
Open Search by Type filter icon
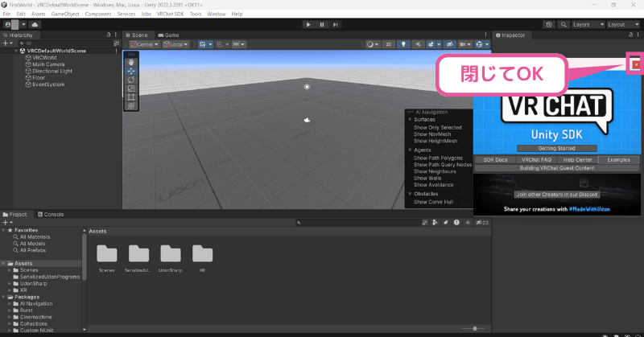435,223
